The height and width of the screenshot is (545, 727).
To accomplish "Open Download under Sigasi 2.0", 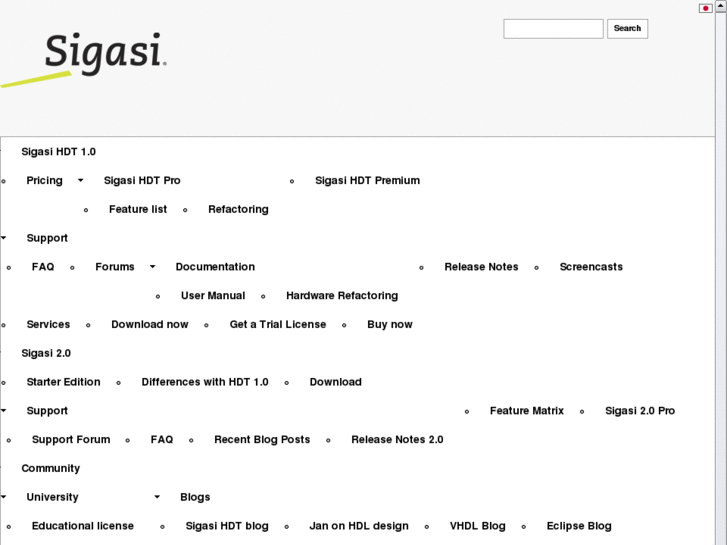I will click(x=336, y=382).
